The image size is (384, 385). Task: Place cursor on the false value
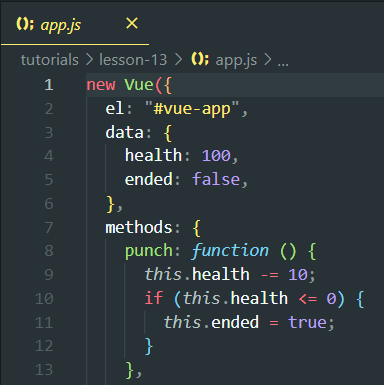pyautogui.click(x=216, y=179)
